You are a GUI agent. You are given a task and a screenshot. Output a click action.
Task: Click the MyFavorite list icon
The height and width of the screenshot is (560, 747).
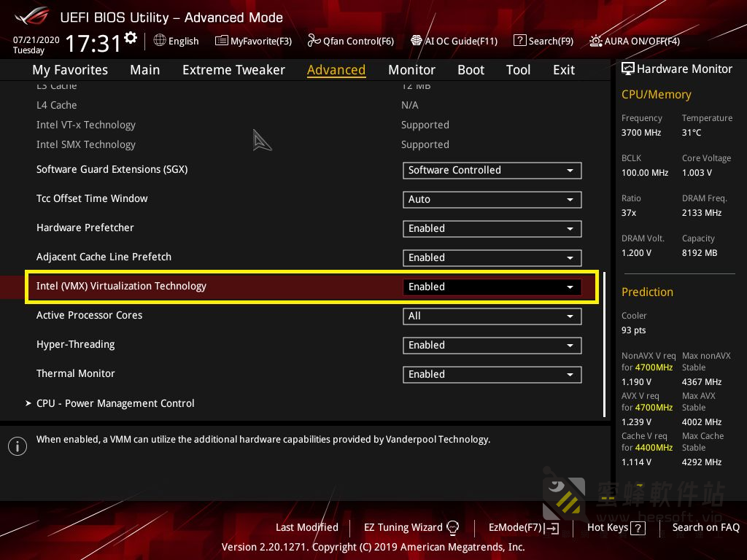222,41
